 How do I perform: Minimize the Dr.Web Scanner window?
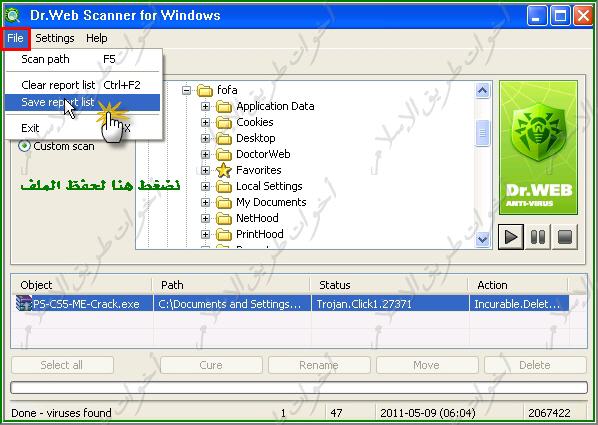click(537, 16)
